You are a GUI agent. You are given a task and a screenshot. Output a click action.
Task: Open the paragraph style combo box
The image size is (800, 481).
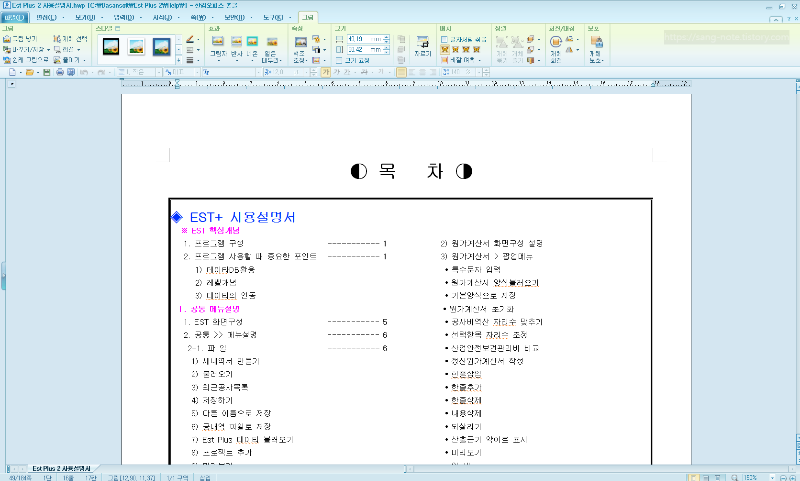pos(139,72)
